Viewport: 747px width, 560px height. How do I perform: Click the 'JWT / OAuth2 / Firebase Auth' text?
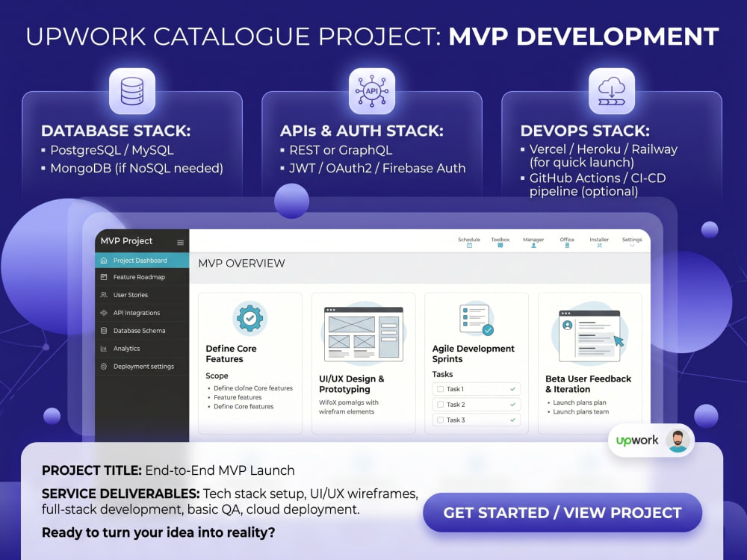pyautogui.click(x=377, y=168)
